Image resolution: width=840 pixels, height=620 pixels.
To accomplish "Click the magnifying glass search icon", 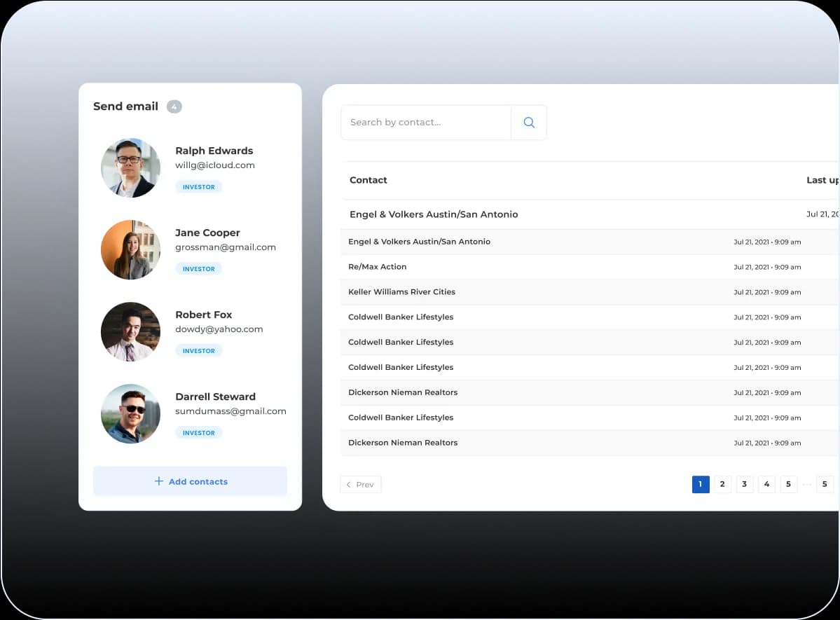I will [529, 123].
